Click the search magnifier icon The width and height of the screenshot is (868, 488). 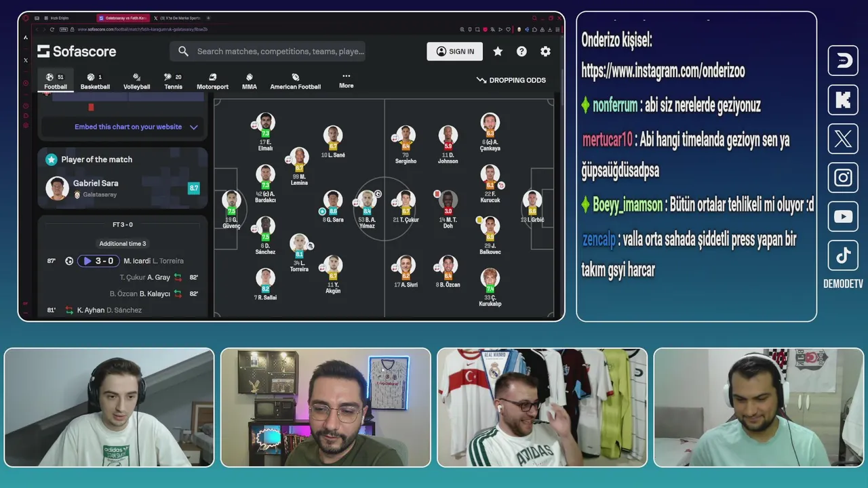coord(183,52)
